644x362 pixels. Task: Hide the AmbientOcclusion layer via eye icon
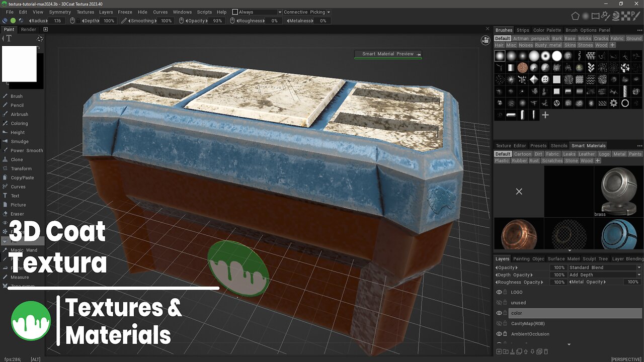[499, 334]
